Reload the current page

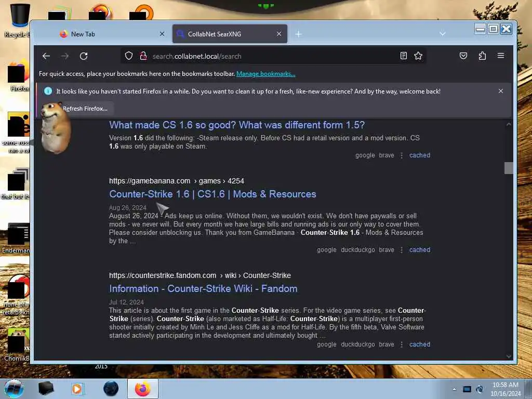[x=84, y=56]
